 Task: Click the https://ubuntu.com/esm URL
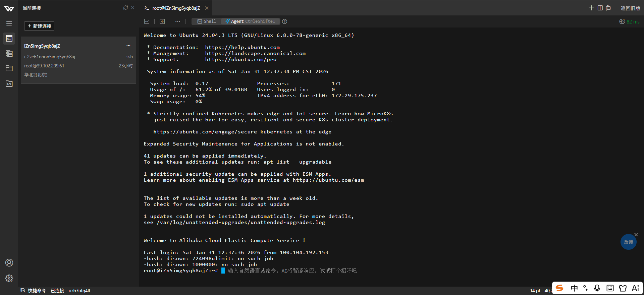[328, 180]
